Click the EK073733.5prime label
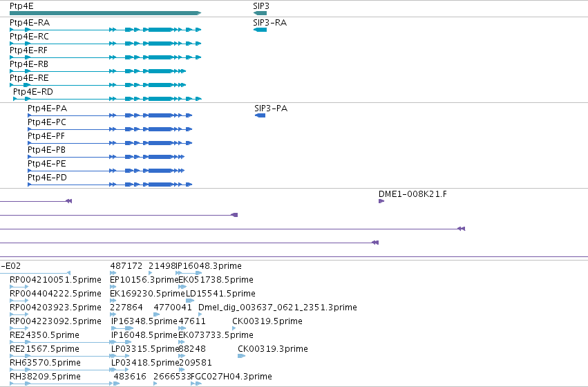The image size is (588, 387). (x=216, y=335)
